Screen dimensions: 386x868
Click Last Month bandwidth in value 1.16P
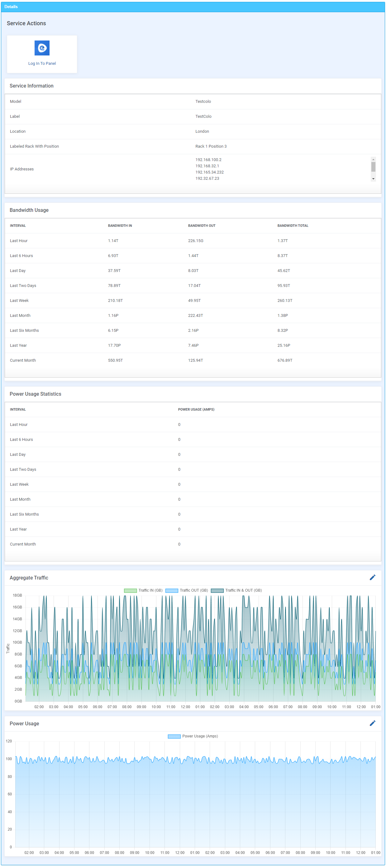[x=113, y=315]
